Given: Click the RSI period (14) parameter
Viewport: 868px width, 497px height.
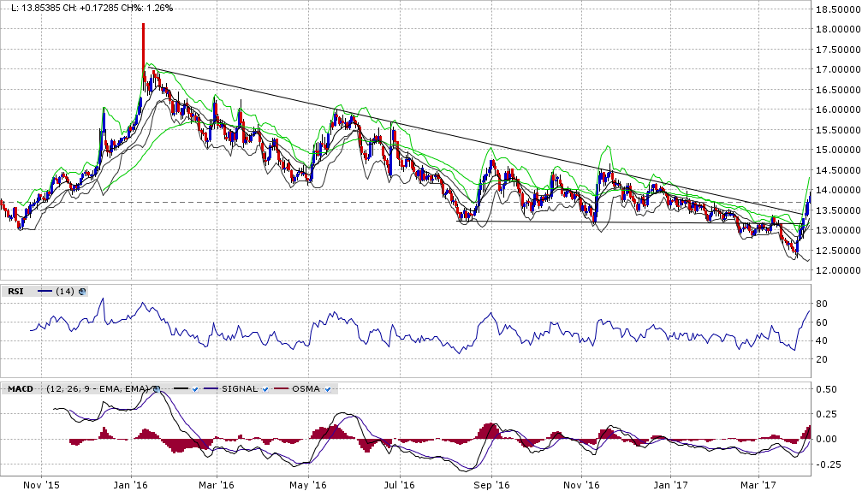Looking at the screenshot, I should point(65,292).
